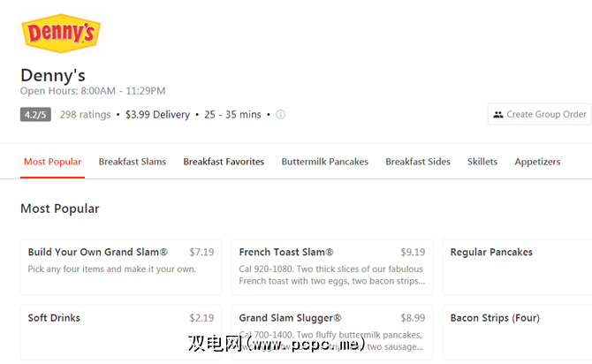Screen dimensions: 592x364
Task: Select the Most Popular tab
Action: (x=52, y=162)
